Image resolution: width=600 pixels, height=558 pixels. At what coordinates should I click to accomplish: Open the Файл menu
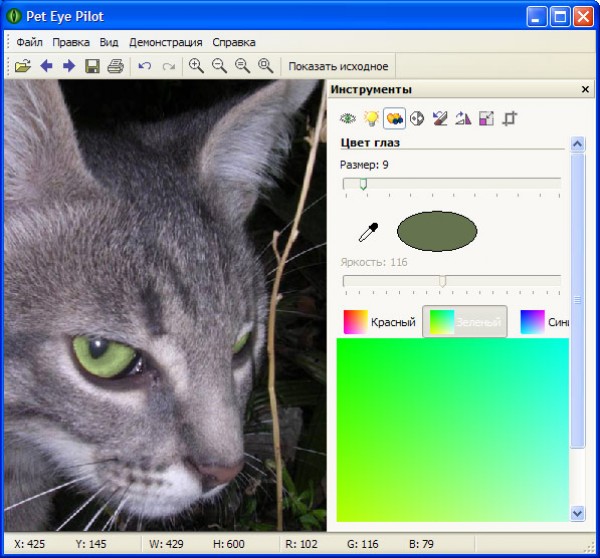[29, 42]
